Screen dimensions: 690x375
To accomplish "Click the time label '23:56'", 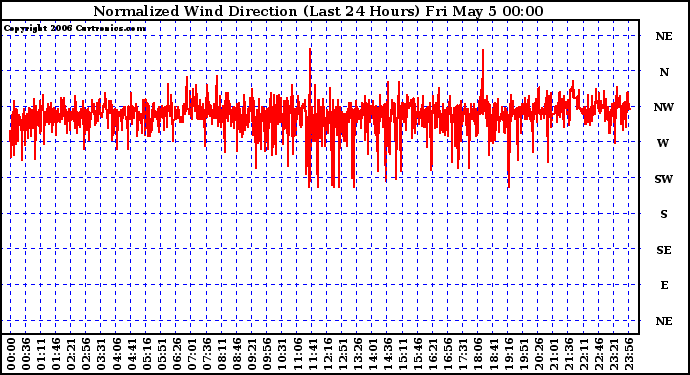I will click(x=628, y=354).
